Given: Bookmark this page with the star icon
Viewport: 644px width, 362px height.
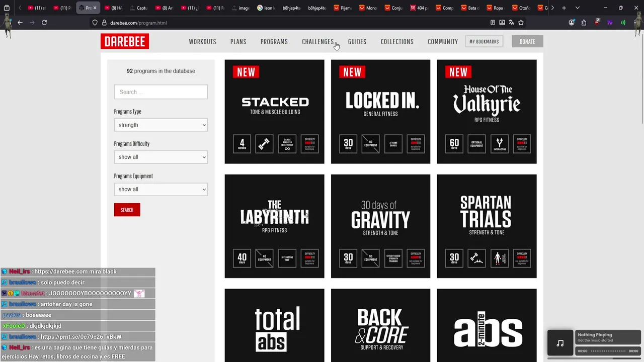Looking at the screenshot, I should pos(521,23).
